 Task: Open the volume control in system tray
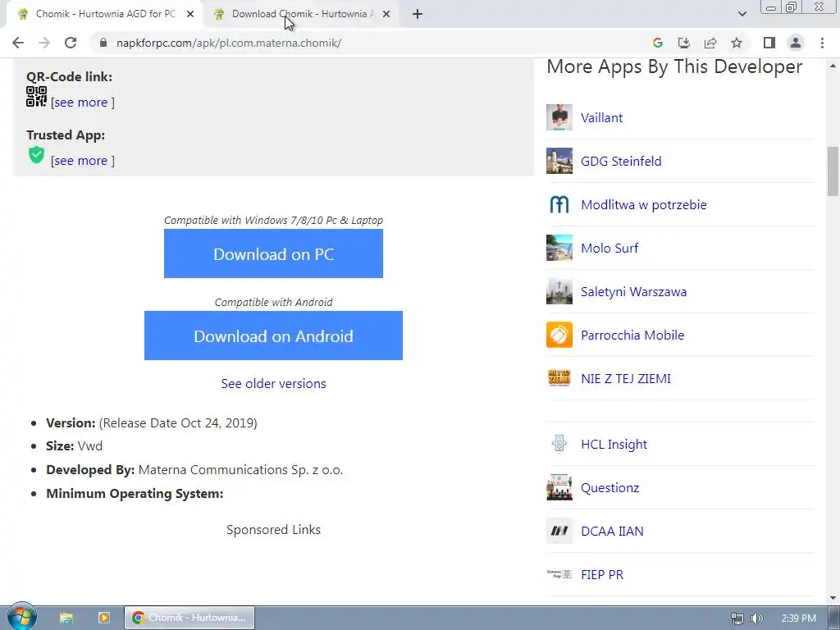[x=757, y=619]
